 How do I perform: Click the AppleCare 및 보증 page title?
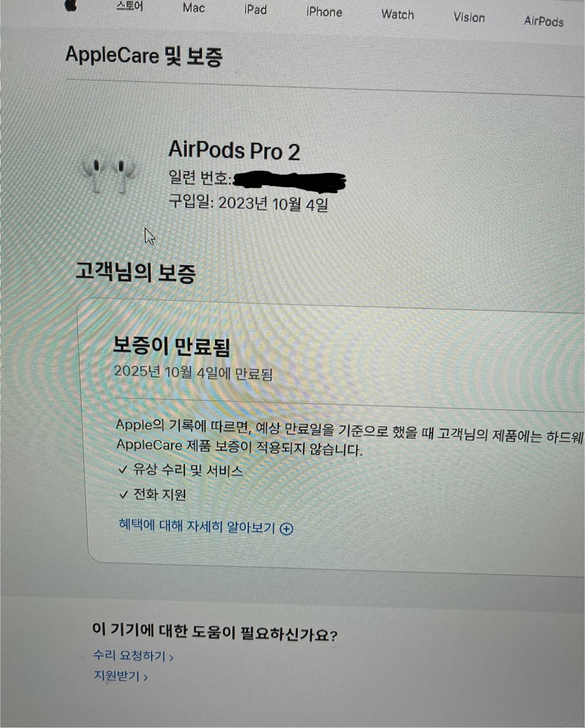tap(144, 55)
